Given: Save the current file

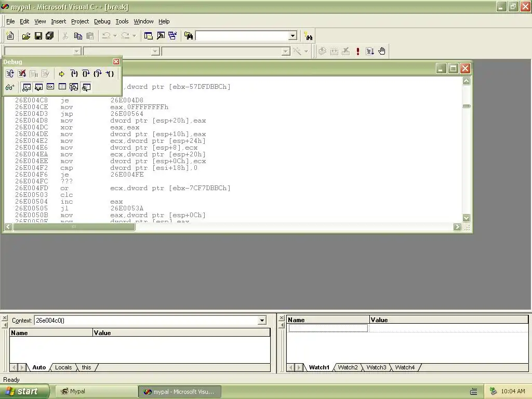Looking at the screenshot, I should pyautogui.click(x=38, y=36).
